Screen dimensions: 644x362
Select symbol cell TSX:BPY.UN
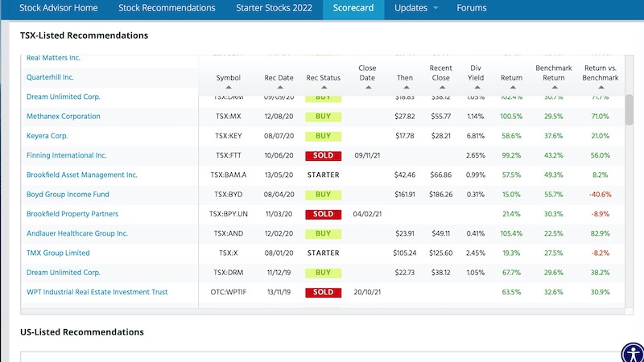click(229, 214)
